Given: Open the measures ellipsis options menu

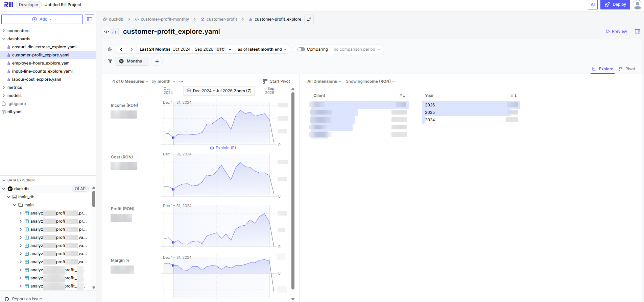Looking at the screenshot, I should coord(181,81).
